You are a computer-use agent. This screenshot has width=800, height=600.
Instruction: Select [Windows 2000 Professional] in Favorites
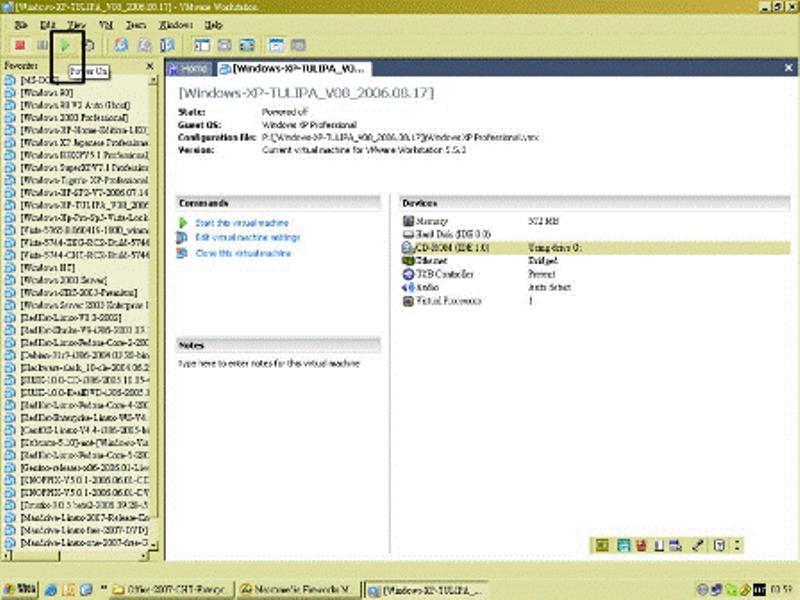pyautogui.click(x=74, y=117)
